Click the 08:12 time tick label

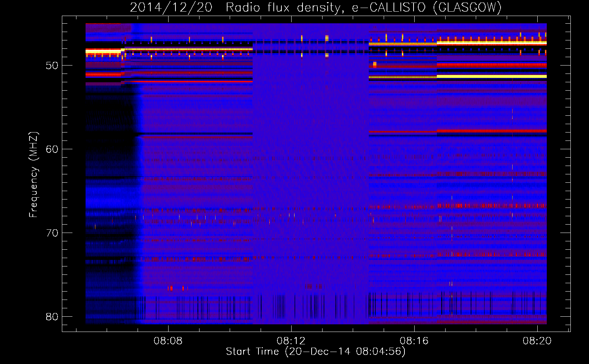(x=291, y=341)
